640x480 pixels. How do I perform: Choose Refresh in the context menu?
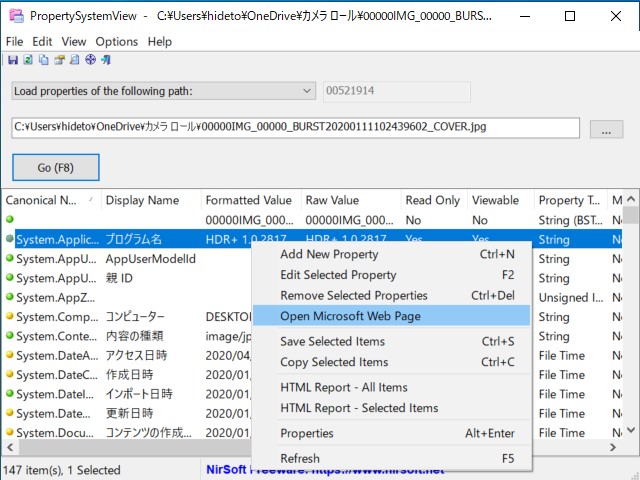[392, 458]
